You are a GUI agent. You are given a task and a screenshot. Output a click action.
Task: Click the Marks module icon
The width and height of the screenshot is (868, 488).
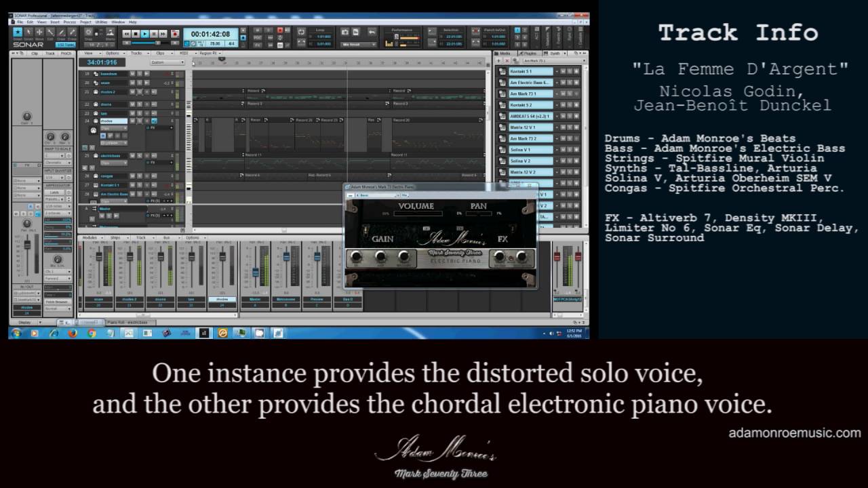coord(110,31)
